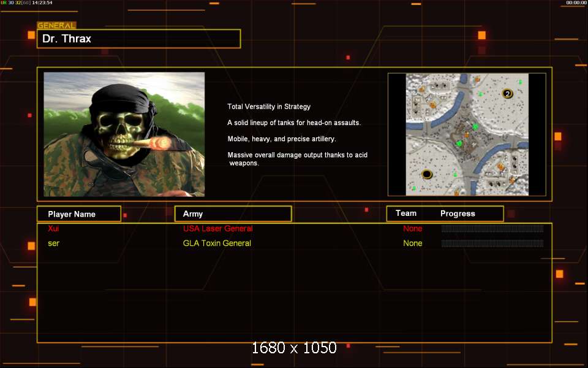Image resolution: width=588 pixels, height=368 pixels.
Task: Click ser's loading progress bar
Action: [x=492, y=243]
